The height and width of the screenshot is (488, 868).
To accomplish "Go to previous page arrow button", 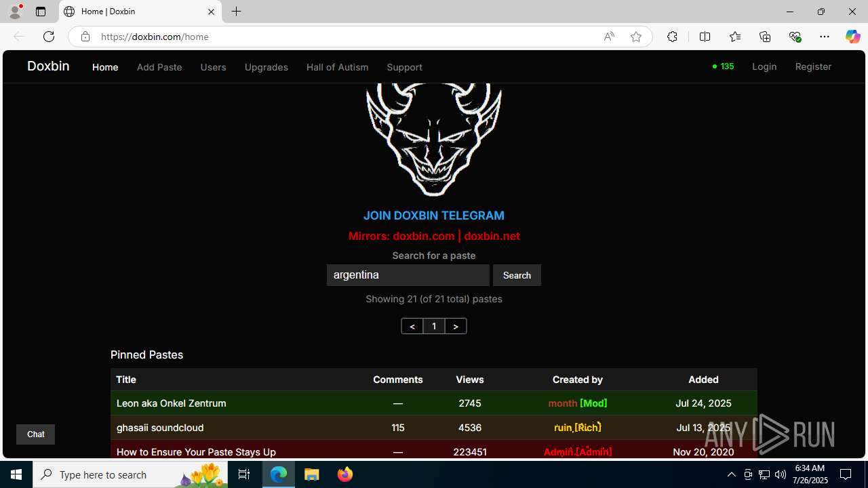I will (412, 326).
